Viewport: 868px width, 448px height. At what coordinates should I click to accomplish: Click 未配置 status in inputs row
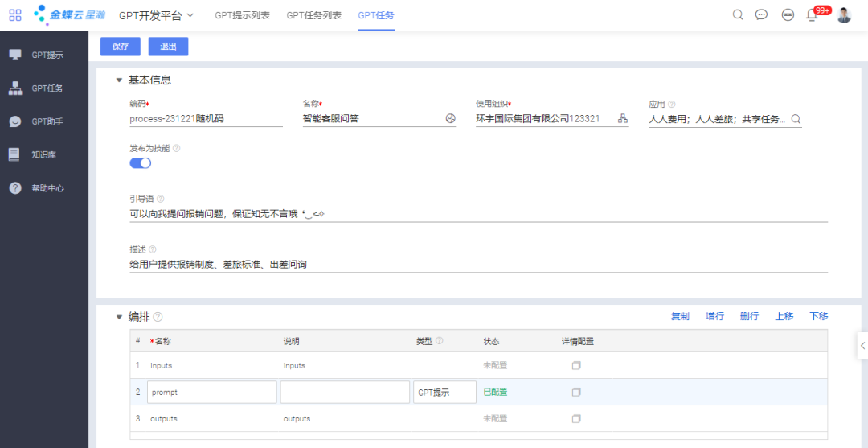click(x=495, y=365)
